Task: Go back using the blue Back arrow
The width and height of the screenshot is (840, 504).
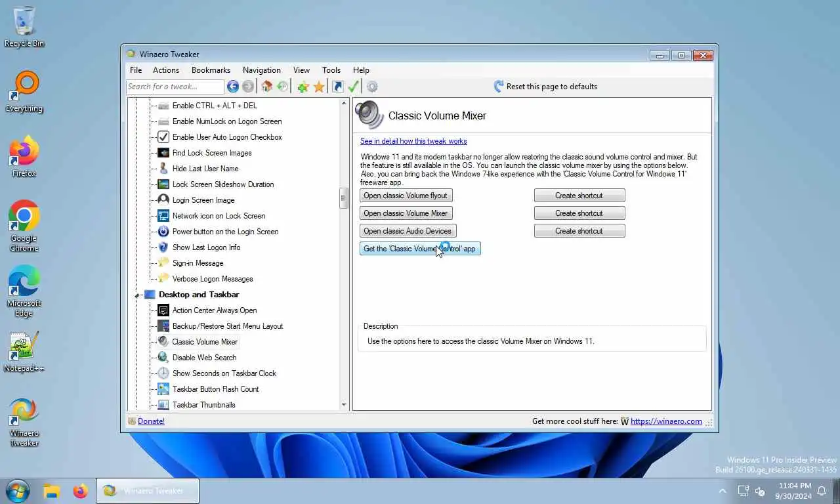Action: click(x=232, y=87)
